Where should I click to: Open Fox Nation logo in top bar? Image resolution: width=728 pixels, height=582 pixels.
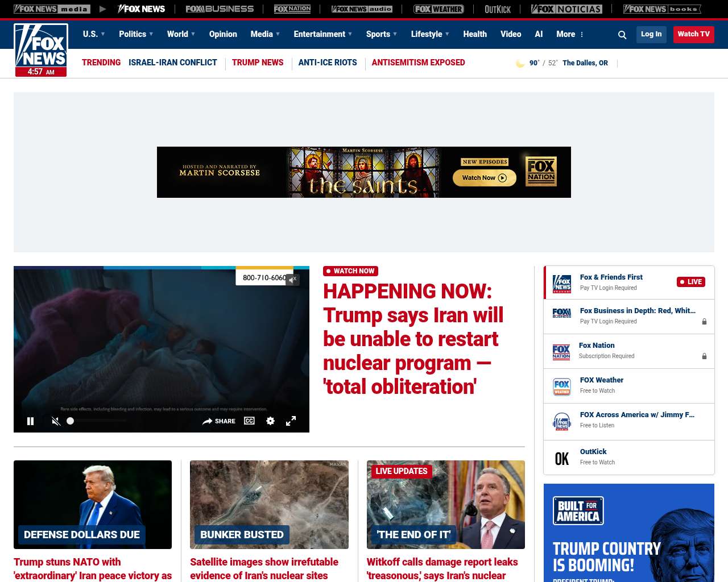pyautogui.click(x=292, y=9)
